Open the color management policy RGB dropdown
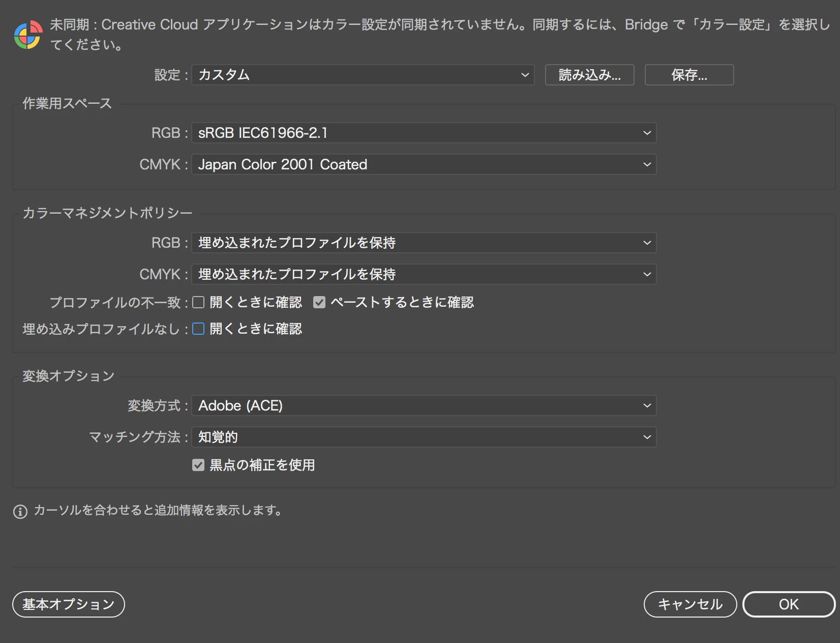This screenshot has height=643, width=840. point(424,243)
